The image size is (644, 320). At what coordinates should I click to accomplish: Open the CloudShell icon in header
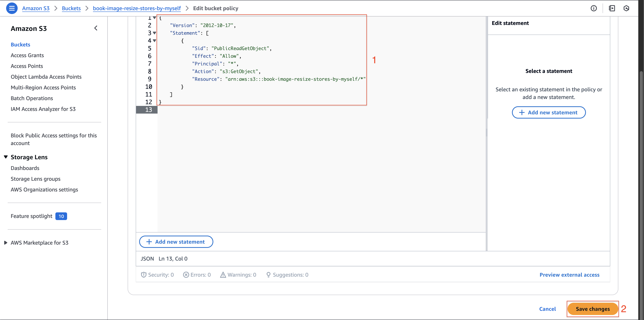612,8
